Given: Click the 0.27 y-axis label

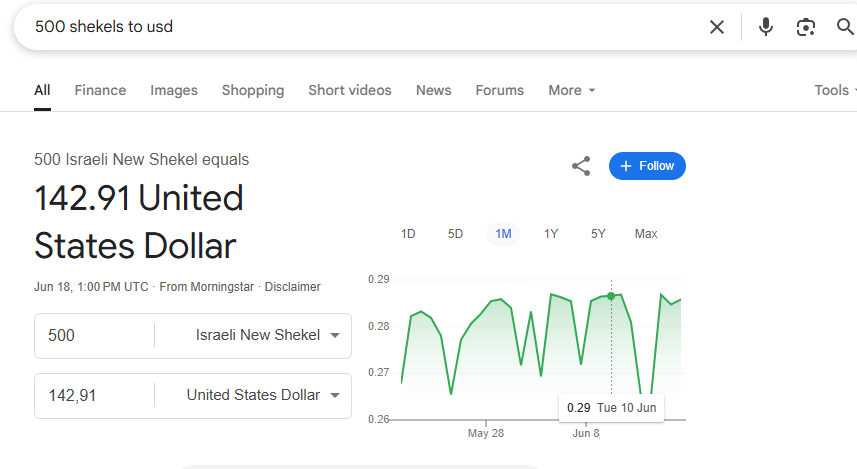Looking at the screenshot, I should point(379,372).
